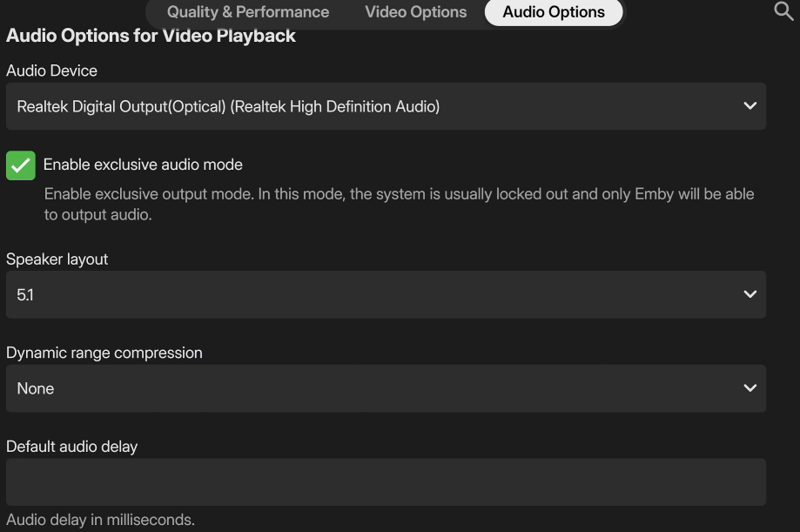
Task: Open the Dynamic range compression dropdown
Action: [x=386, y=388]
